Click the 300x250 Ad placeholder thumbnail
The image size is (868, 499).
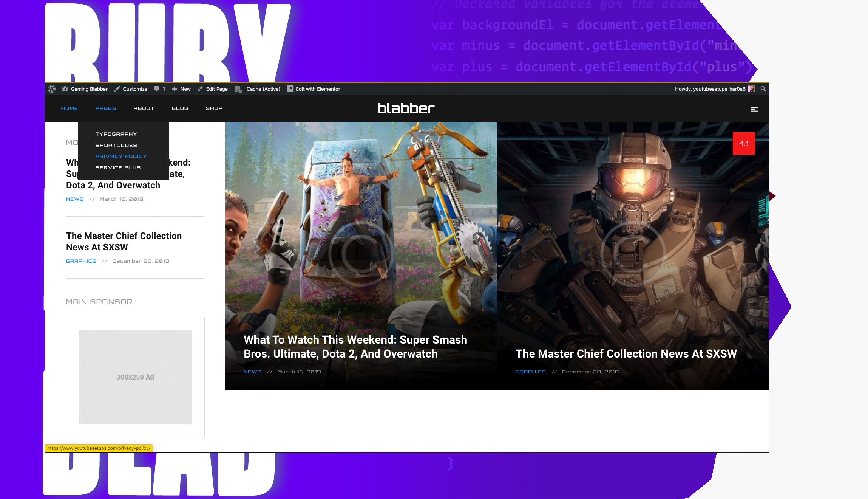pos(135,377)
